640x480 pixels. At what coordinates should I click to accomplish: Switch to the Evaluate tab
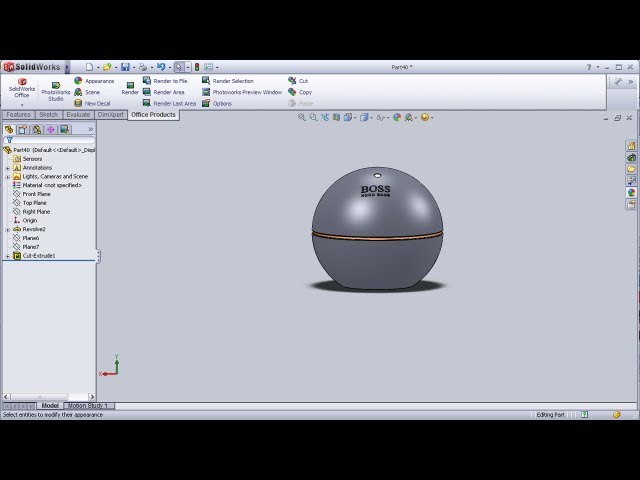tap(78, 115)
